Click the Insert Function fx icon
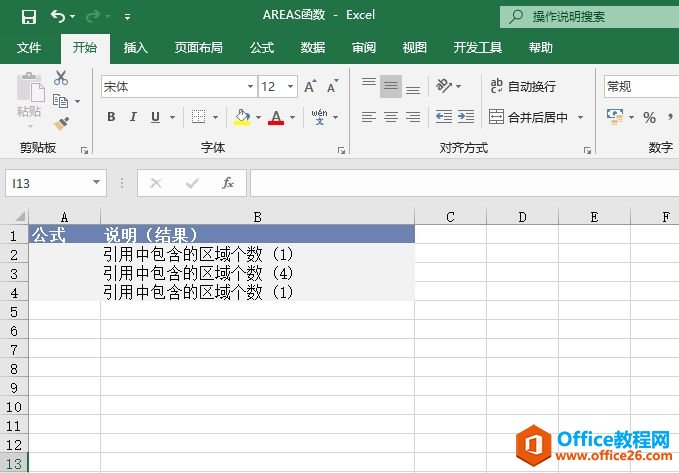Viewport: 679px width, 473px height. pyautogui.click(x=228, y=183)
